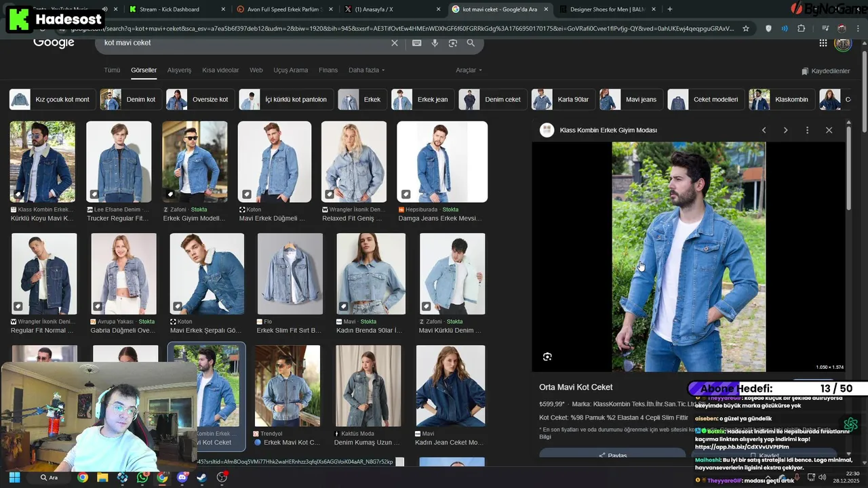
Task: Open Kadın Jean Ceket Mavi image
Action: [451, 386]
